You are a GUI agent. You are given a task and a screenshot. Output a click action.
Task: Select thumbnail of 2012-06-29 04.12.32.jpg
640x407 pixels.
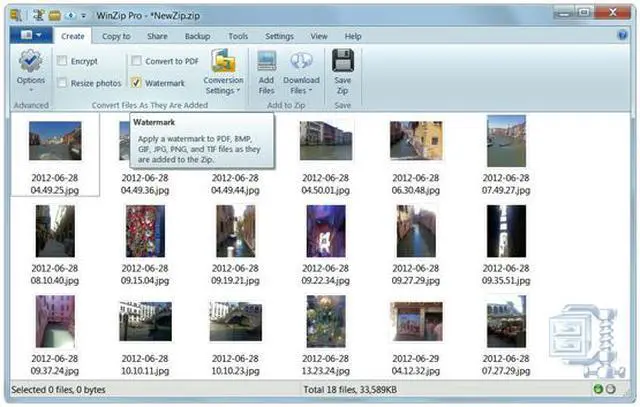(x=416, y=321)
